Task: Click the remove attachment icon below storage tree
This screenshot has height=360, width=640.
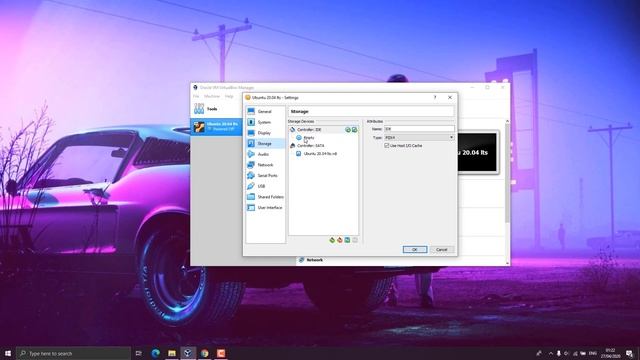Action: [355, 240]
